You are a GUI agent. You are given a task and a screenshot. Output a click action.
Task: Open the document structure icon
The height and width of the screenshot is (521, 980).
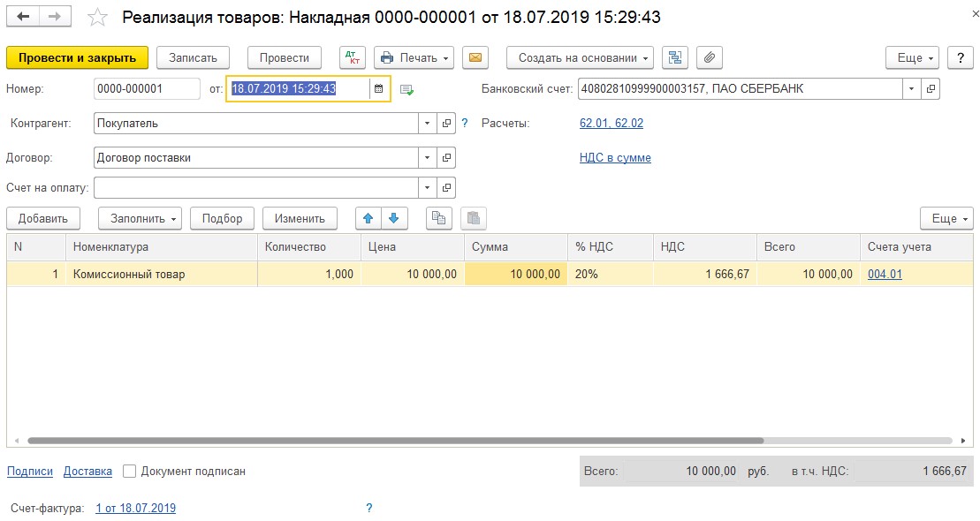tap(675, 57)
